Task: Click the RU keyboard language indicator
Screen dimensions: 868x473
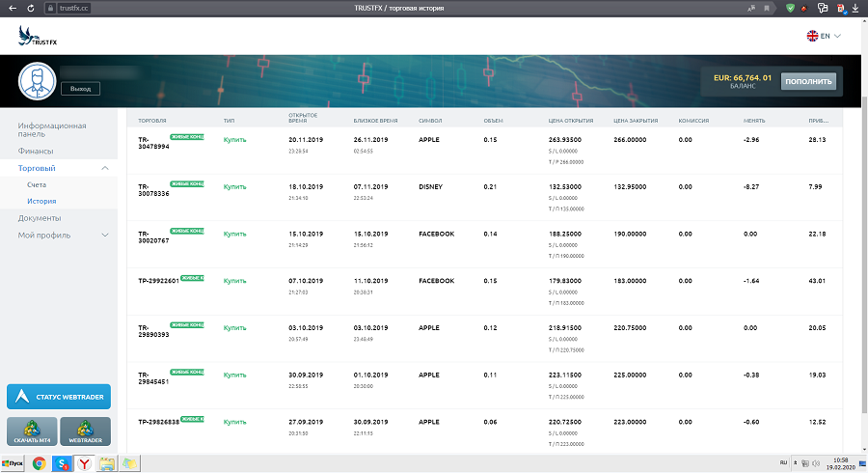Action: (x=783, y=463)
